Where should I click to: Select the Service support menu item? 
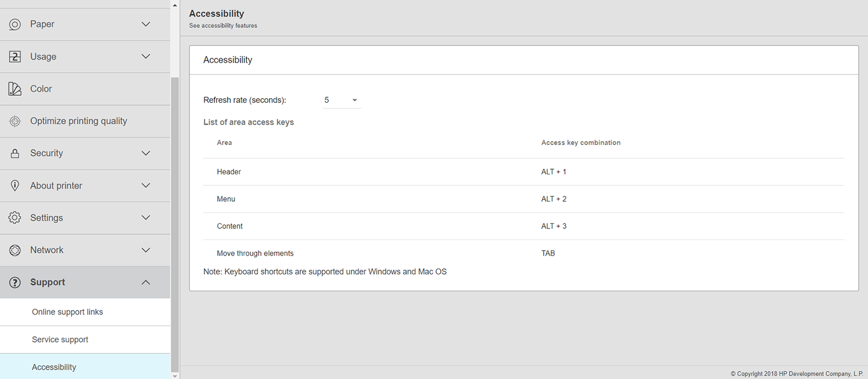pyautogui.click(x=60, y=339)
